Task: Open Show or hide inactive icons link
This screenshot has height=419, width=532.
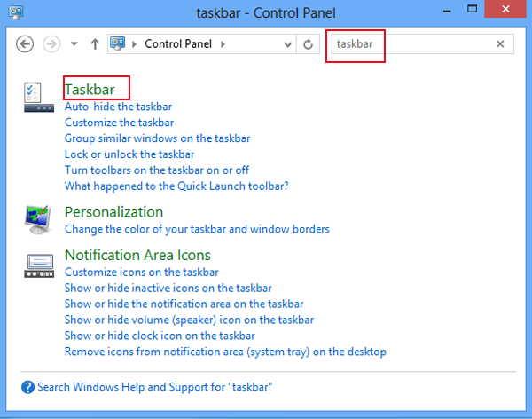Action: pyautogui.click(x=168, y=289)
